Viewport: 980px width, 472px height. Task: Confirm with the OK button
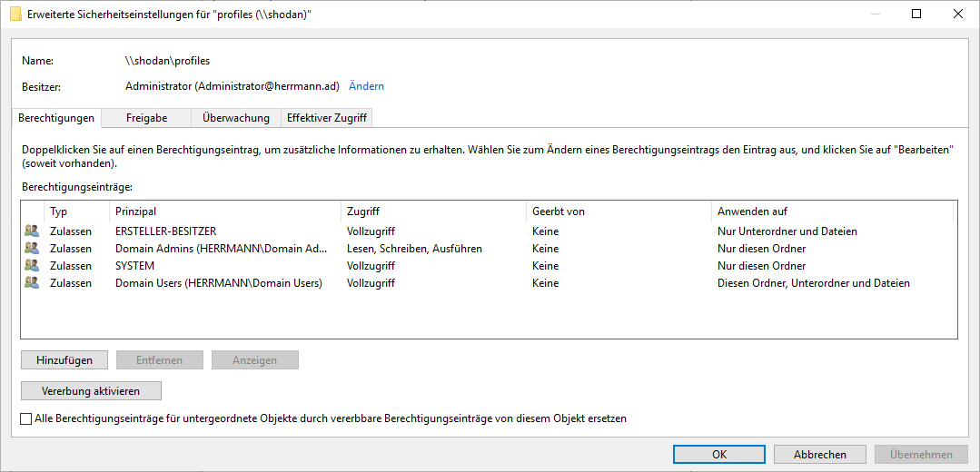pos(719,455)
